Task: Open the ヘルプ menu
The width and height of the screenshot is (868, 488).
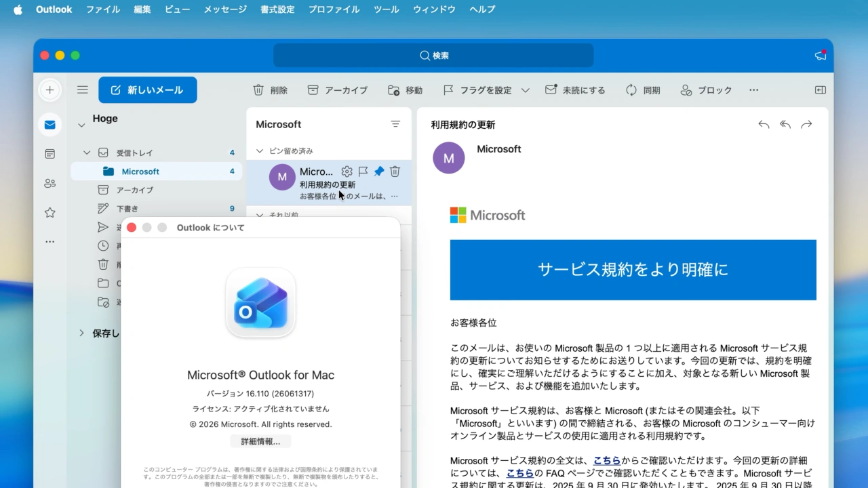Action: point(482,9)
